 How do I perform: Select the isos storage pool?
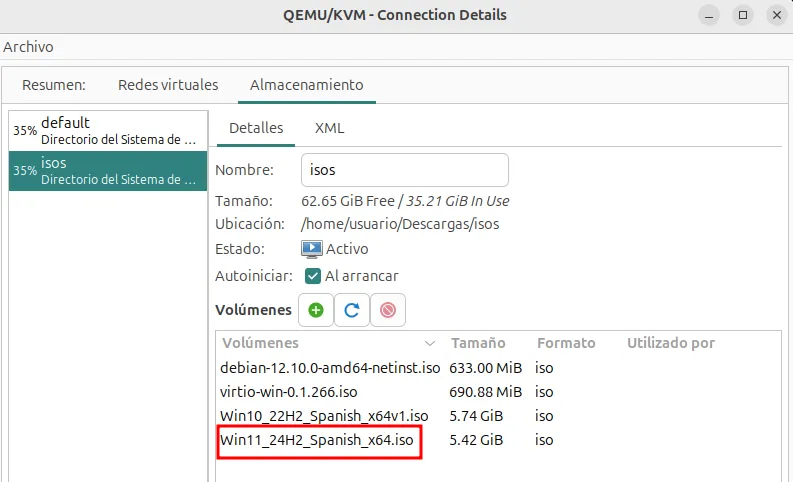click(108, 170)
